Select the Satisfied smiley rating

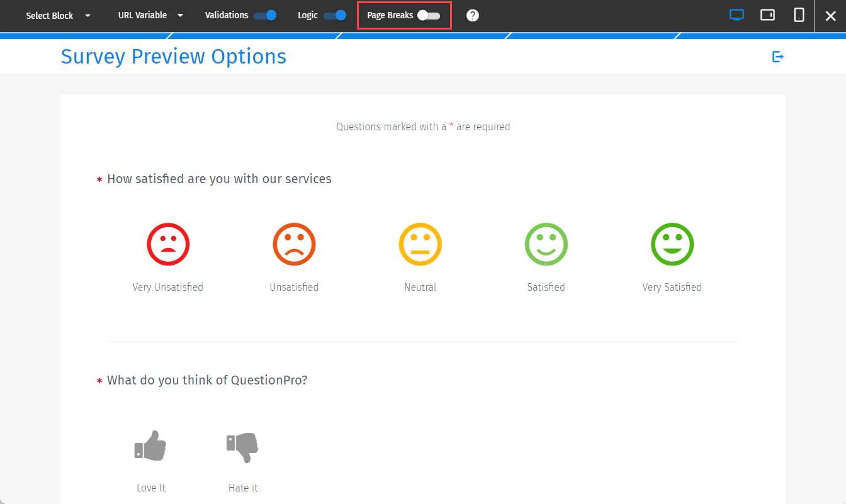(x=546, y=244)
